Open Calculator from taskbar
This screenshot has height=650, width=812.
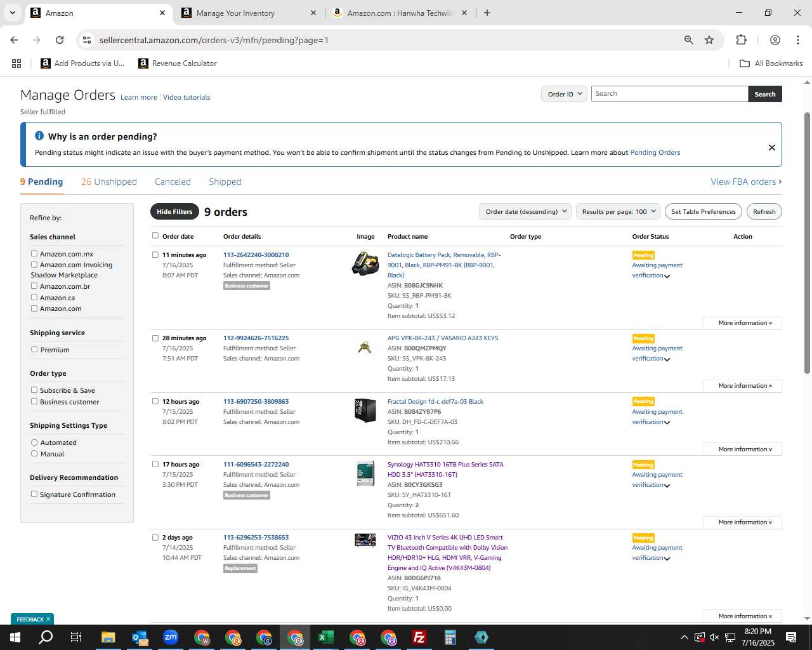click(450, 637)
